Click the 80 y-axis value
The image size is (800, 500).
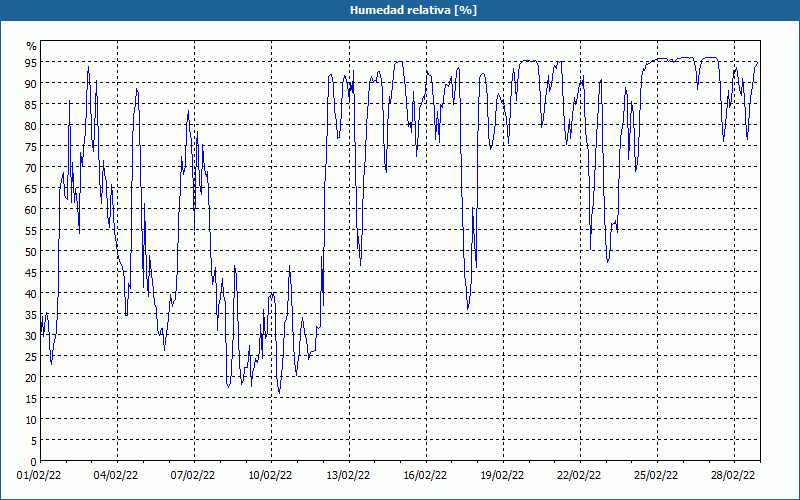point(31,126)
